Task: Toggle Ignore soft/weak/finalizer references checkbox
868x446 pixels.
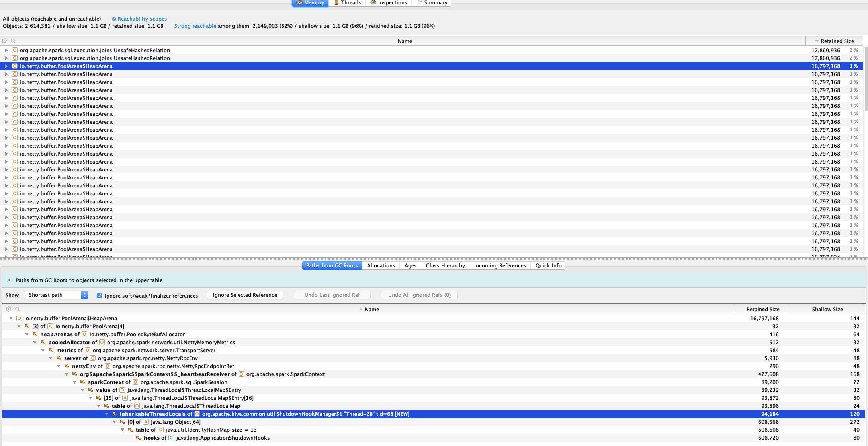Action: coord(100,296)
